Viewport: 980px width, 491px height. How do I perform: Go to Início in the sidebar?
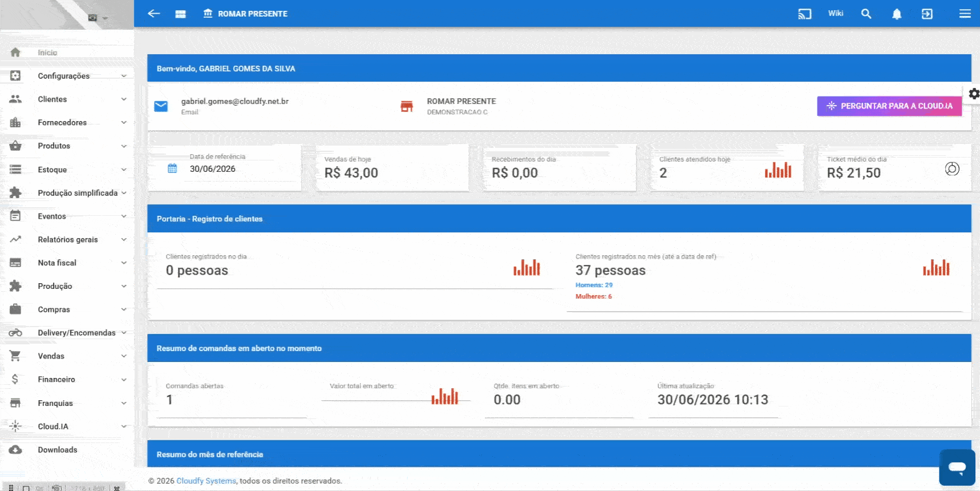[67, 53]
